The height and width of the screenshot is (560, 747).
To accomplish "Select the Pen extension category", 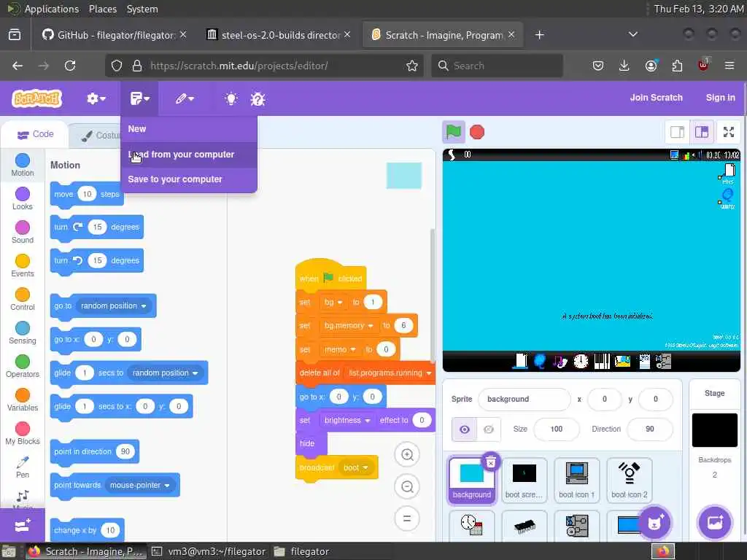I will [x=23, y=467].
